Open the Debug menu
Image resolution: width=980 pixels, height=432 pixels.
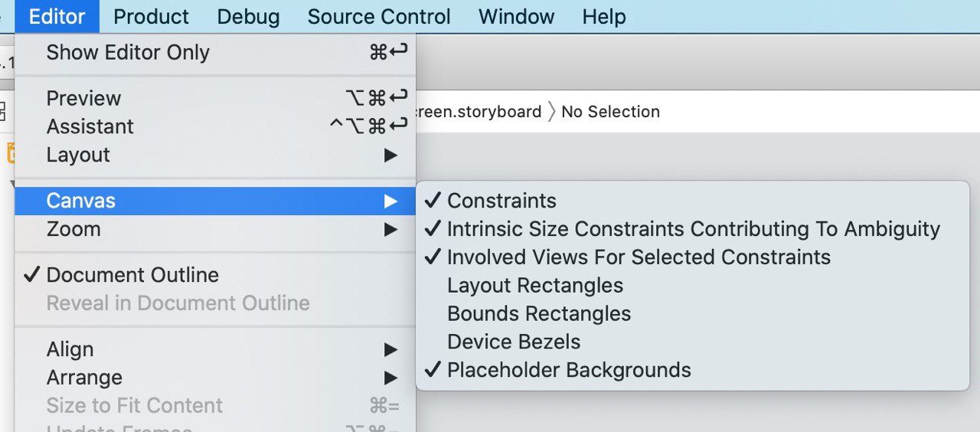248,16
